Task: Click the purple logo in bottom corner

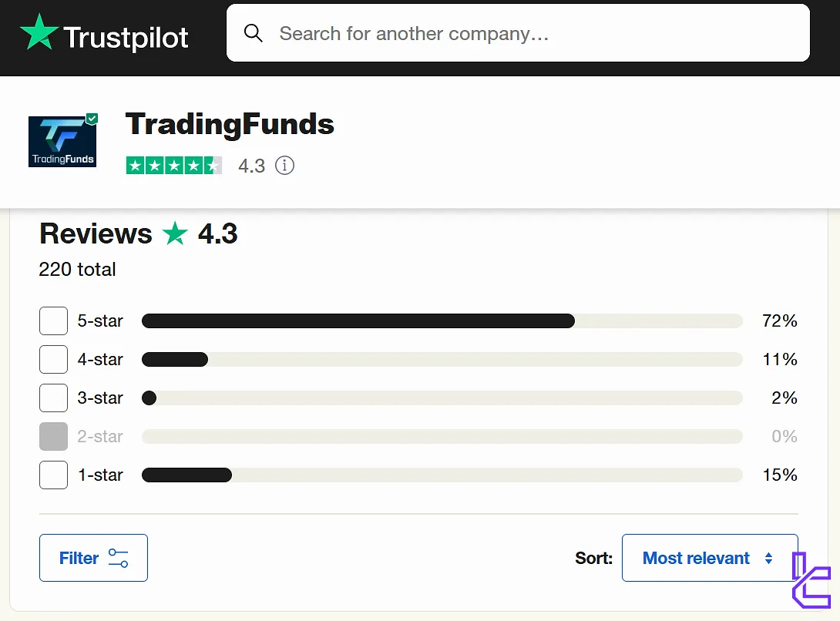Action: 811,580
